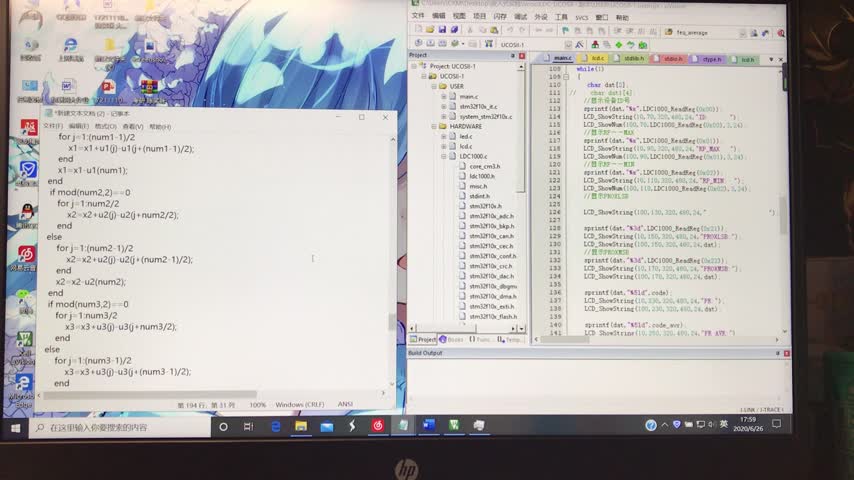
Task: Click the bookmark flag icon in toolbar
Action: point(567,30)
